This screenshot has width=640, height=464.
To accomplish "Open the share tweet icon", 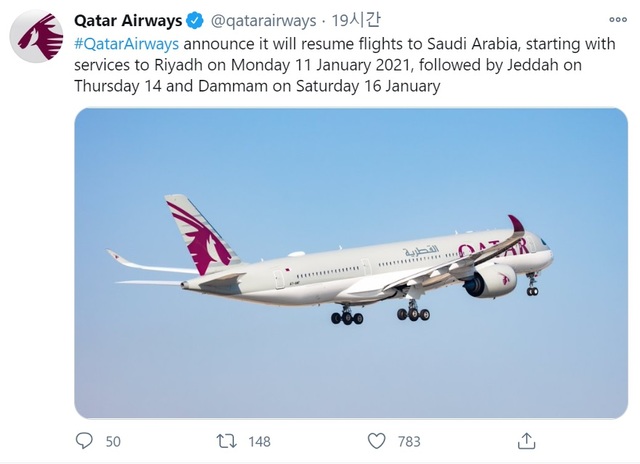I will [526, 441].
